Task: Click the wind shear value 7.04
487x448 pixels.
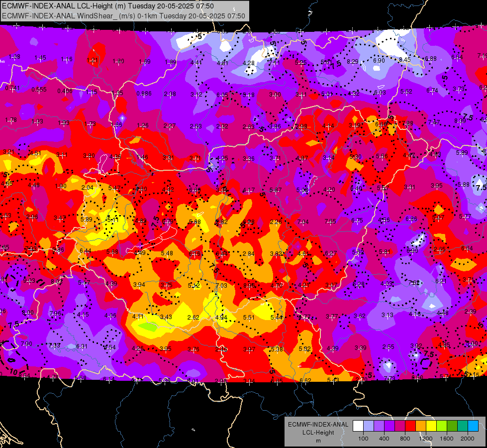Action: point(303,222)
